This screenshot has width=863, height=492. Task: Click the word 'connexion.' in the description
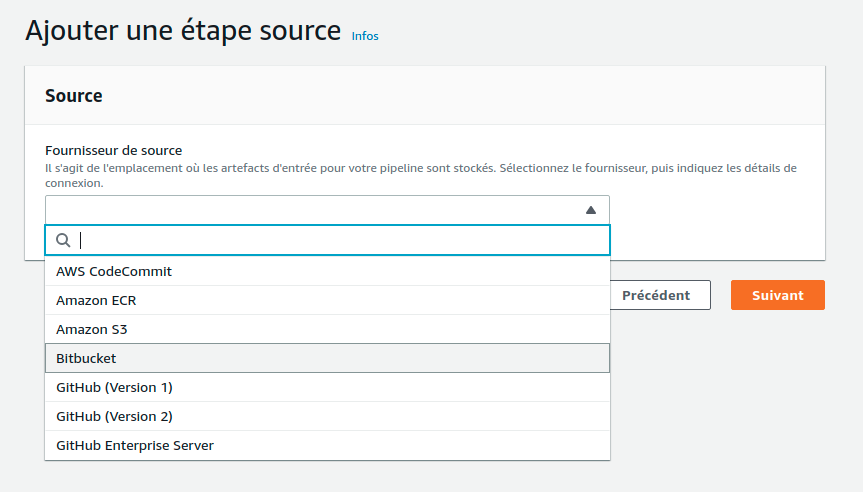74,184
